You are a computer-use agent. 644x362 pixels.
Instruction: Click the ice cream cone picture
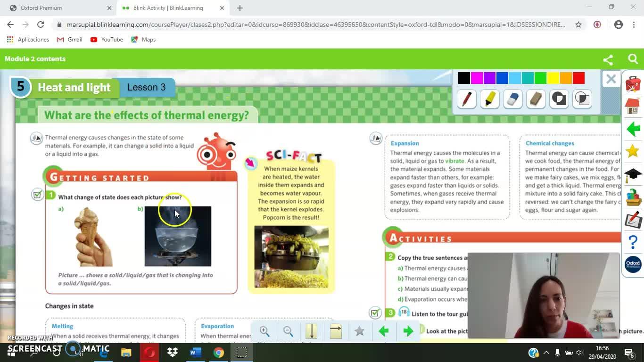pyautogui.click(x=93, y=237)
